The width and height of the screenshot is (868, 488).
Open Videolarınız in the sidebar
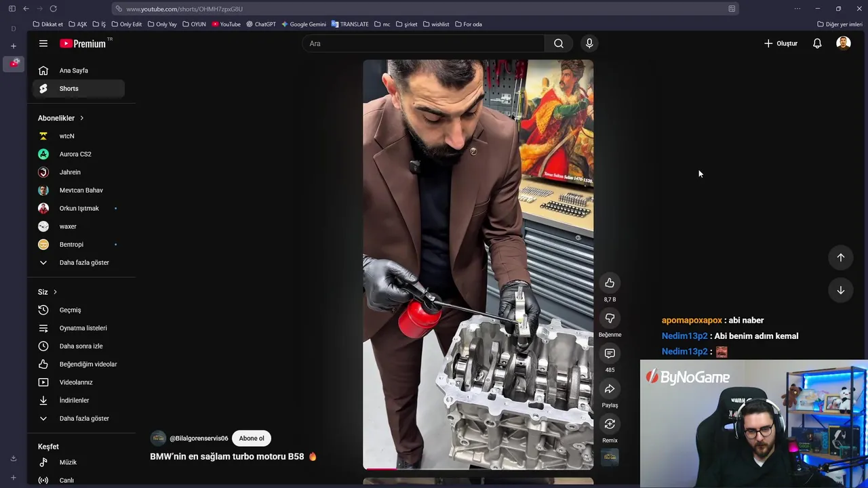click(x=78, y=382)
